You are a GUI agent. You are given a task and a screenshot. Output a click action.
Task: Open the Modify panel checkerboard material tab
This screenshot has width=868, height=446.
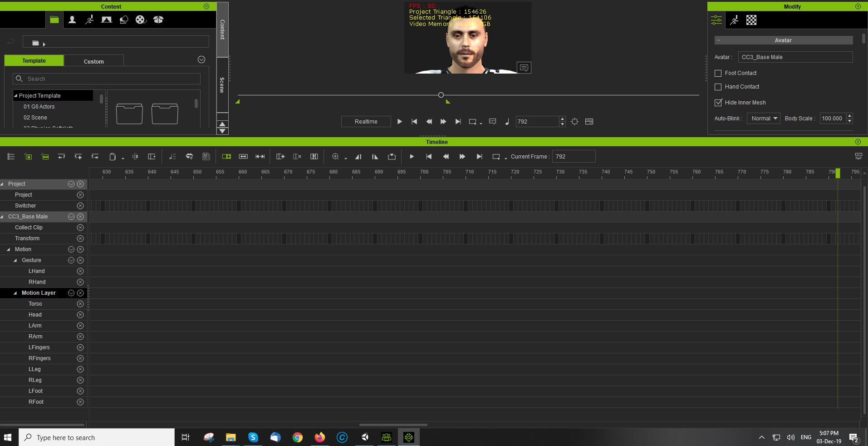751,20
